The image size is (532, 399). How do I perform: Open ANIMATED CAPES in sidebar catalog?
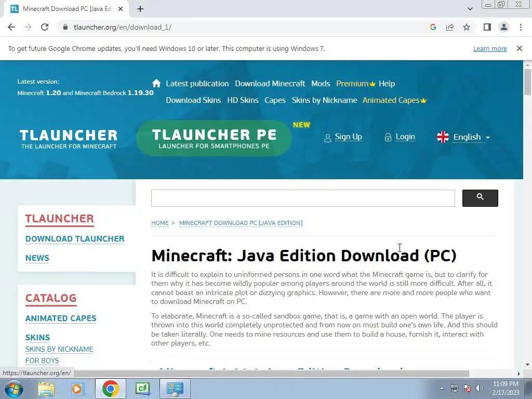click(x=61, y=318)
